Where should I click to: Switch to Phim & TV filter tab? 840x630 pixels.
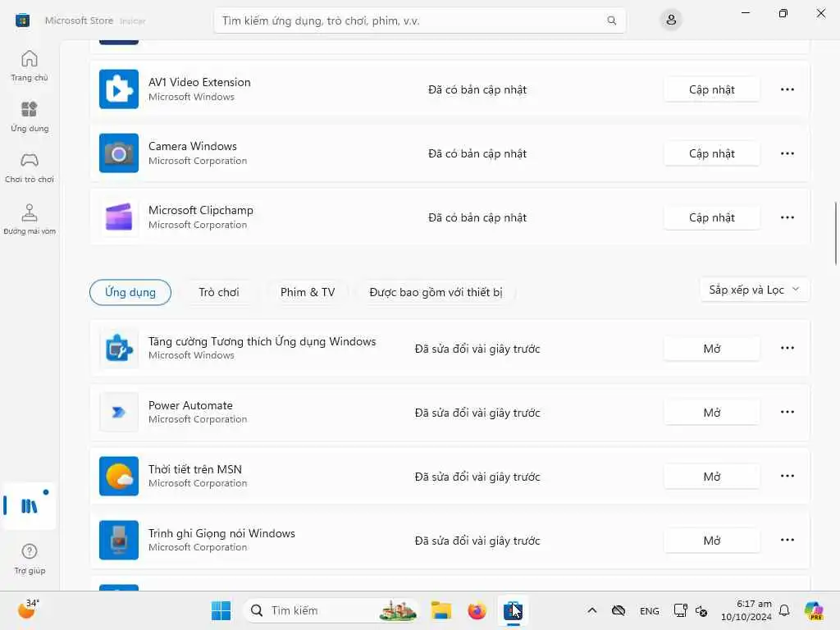pos(308,293)
